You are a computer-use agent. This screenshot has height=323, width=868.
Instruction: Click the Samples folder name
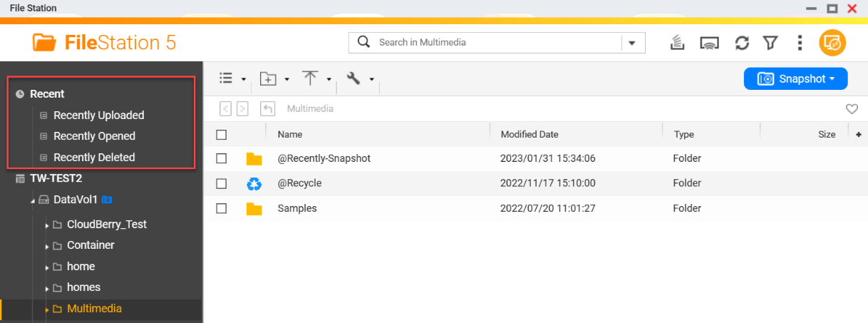coord(297,208)
